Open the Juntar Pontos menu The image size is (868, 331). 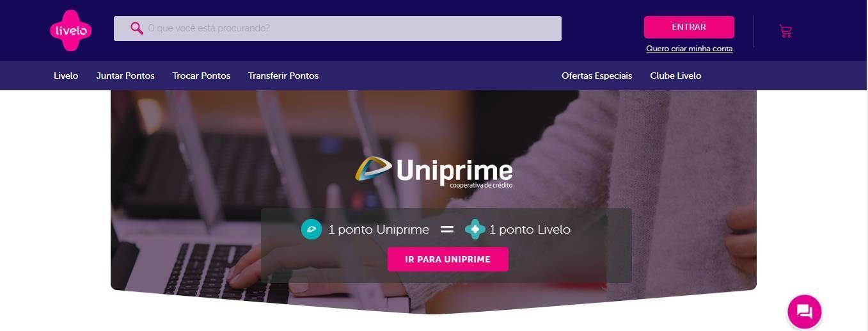(x=125, y=76)
